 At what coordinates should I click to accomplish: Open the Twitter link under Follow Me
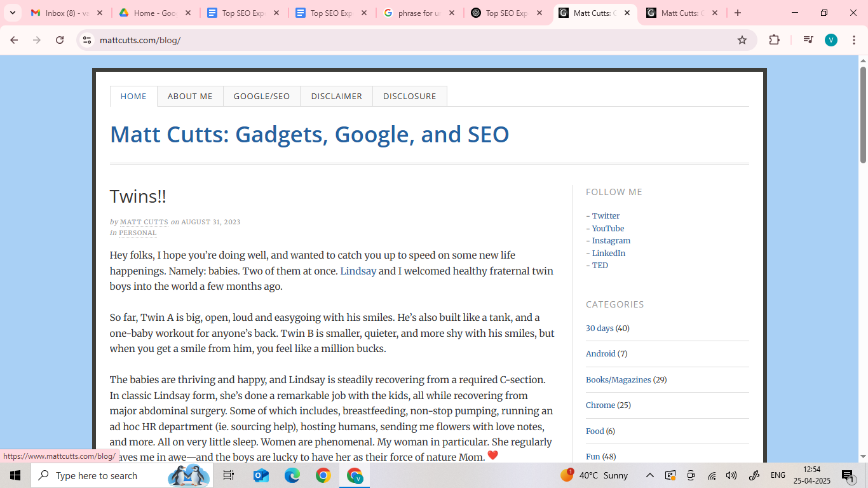click(x=606, y=216)
